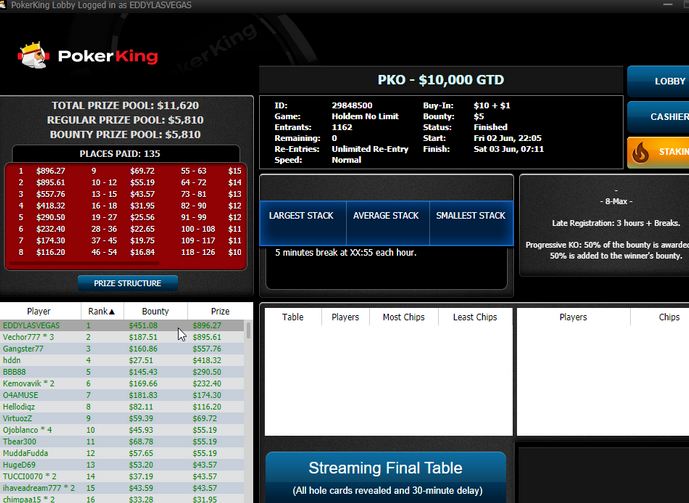Minimize the PokerKing Lobby window
This screenshot has width=689, height=503.
668,5
